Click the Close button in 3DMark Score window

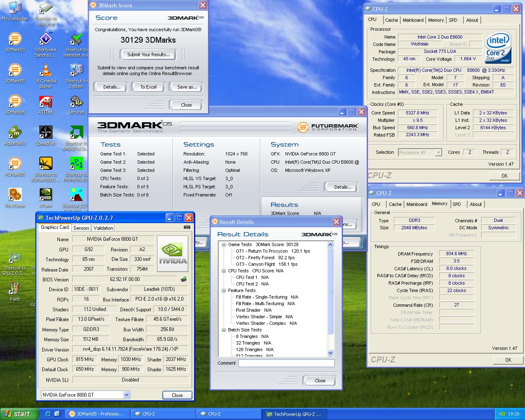point(186,105)
